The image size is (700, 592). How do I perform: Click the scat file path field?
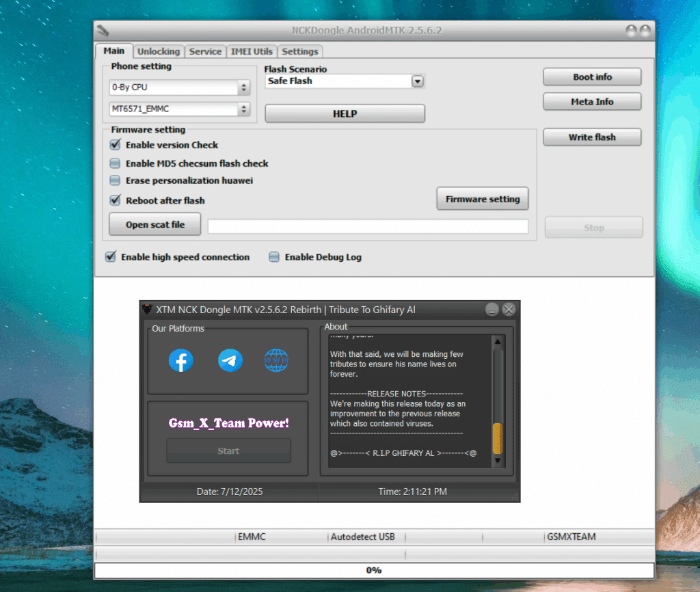pos(368,227)
